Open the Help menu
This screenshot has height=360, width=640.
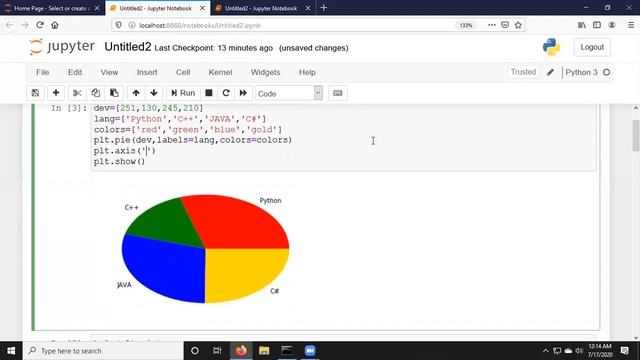tap(307, 72)
